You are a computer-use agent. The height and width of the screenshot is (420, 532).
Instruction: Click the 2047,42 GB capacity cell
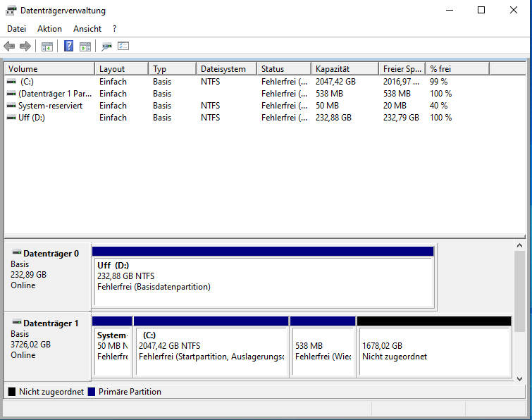[x=335, y=82]
